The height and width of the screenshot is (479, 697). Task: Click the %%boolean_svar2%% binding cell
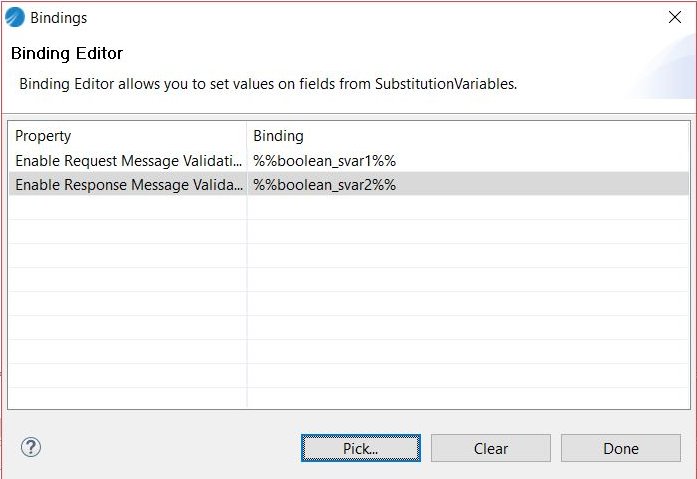point(325,184)
